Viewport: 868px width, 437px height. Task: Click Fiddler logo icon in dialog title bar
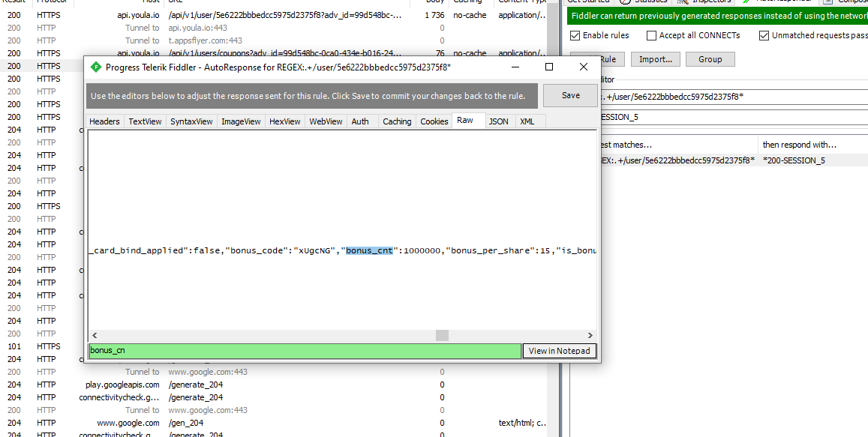point(96,67)
